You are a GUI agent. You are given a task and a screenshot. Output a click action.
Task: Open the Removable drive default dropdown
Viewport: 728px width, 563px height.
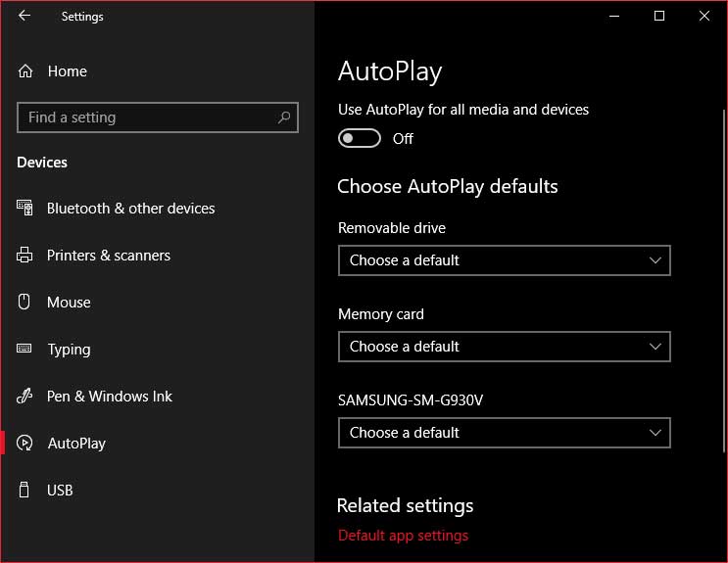pyautogui.click(x=505, y=260)
